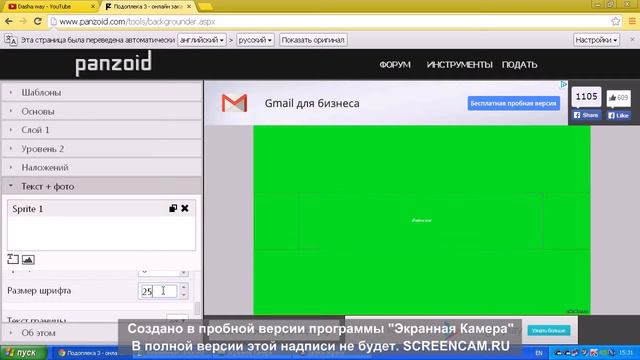640x360 pixels.
Task: Click the Facebook Like button
Action: (619, 116)
